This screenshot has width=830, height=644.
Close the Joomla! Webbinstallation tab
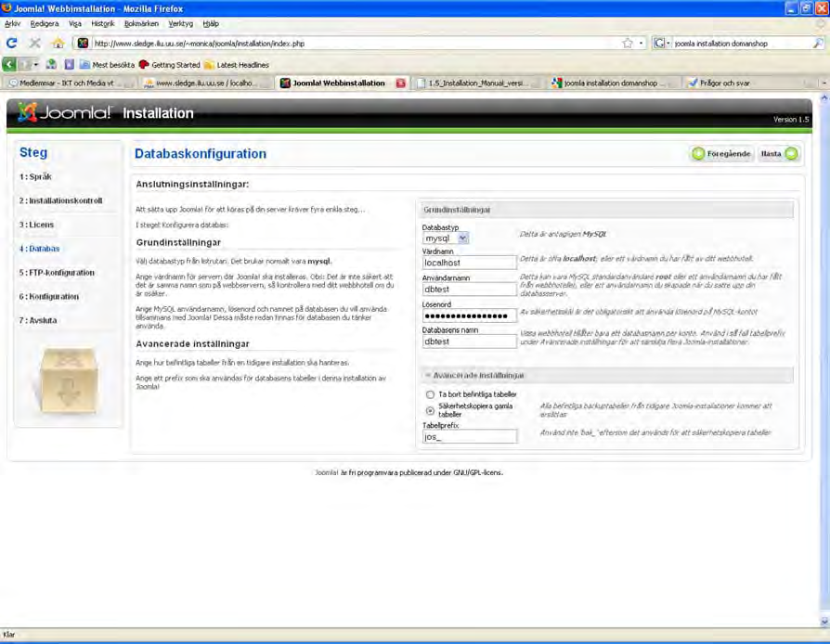(401, 84)
